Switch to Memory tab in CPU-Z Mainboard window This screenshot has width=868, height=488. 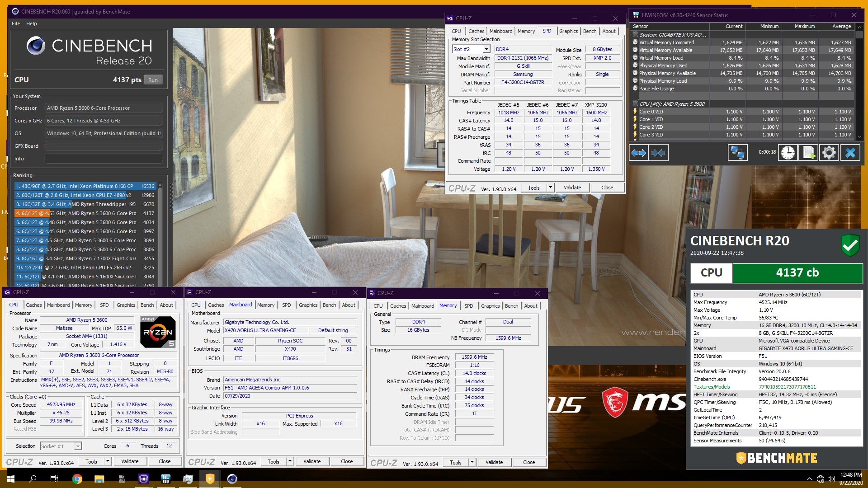tap(266, 305)
